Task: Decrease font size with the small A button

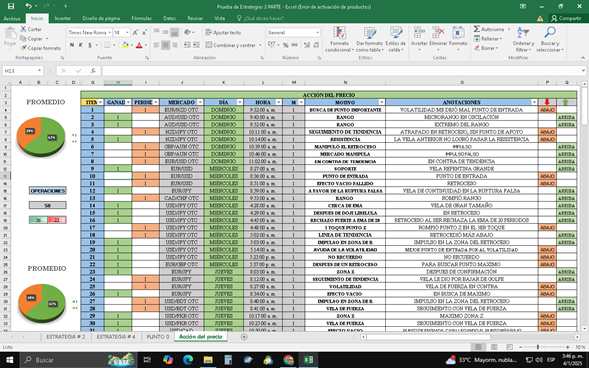Action: [144, 33]
